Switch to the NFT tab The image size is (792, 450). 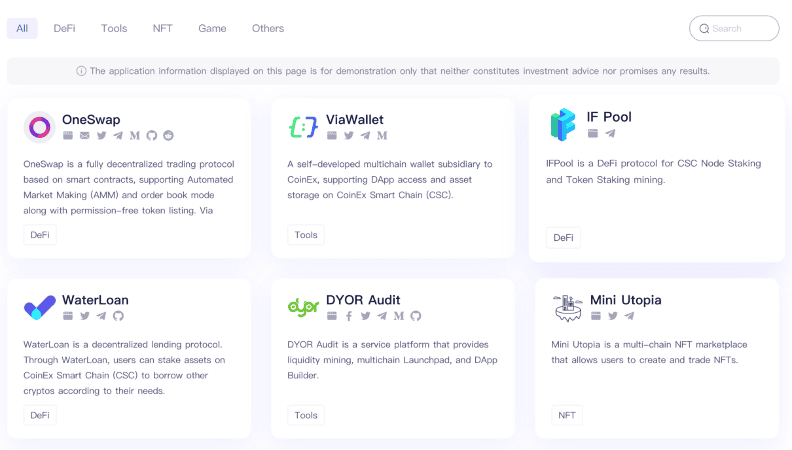pos(163,28)
